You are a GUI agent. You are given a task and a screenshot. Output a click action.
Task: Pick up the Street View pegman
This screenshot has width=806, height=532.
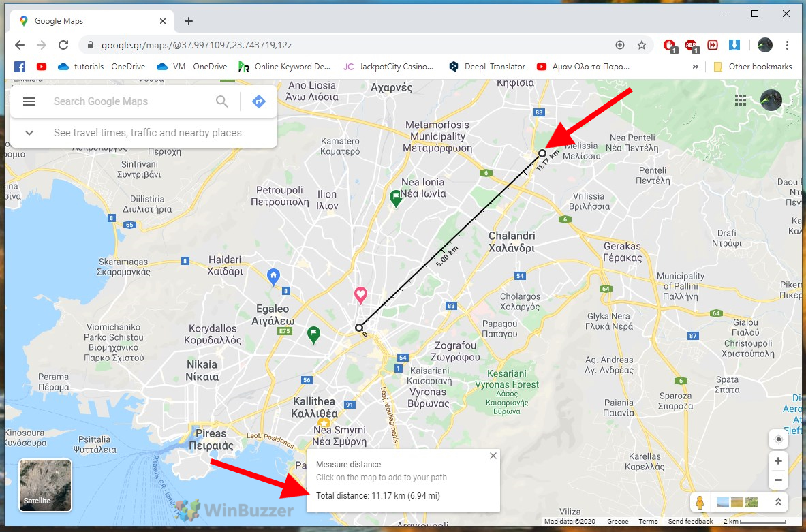coord(700,502)
